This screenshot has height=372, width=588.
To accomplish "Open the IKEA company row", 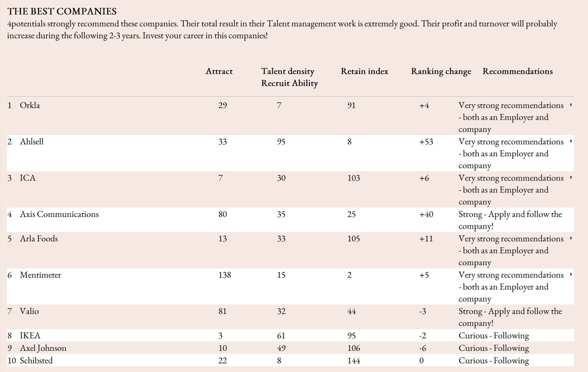I will (30, 336).
